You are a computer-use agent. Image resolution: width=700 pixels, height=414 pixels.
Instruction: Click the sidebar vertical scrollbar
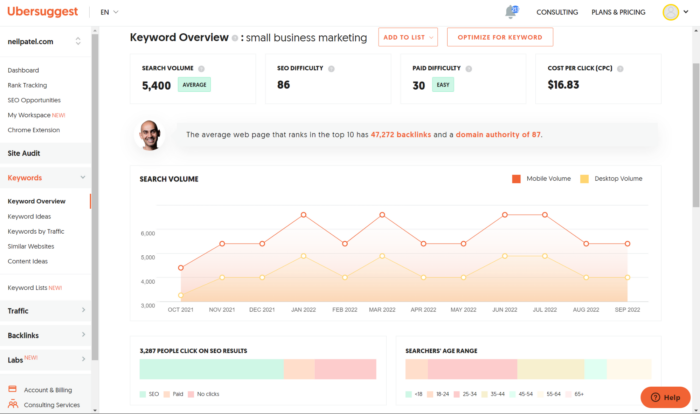click(95, 197)
